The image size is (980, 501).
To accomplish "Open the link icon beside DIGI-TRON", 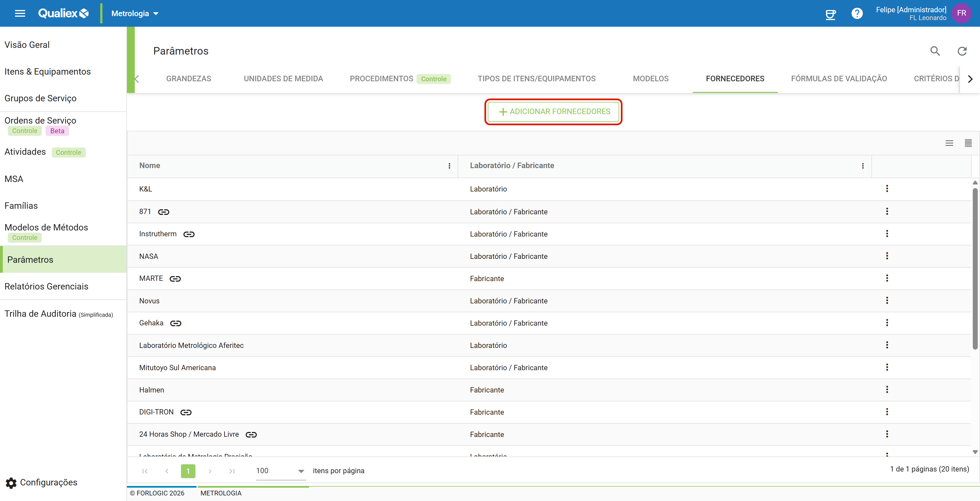I will pos(186,412).
